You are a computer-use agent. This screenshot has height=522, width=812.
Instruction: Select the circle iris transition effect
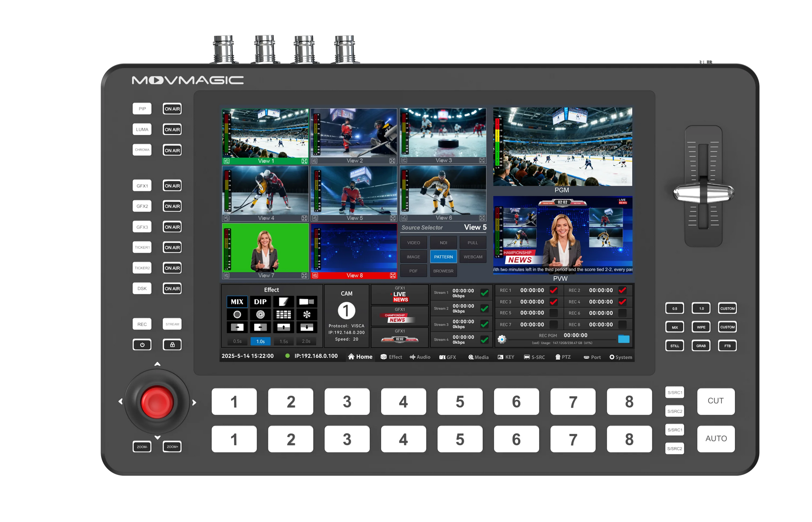point(237,314)
